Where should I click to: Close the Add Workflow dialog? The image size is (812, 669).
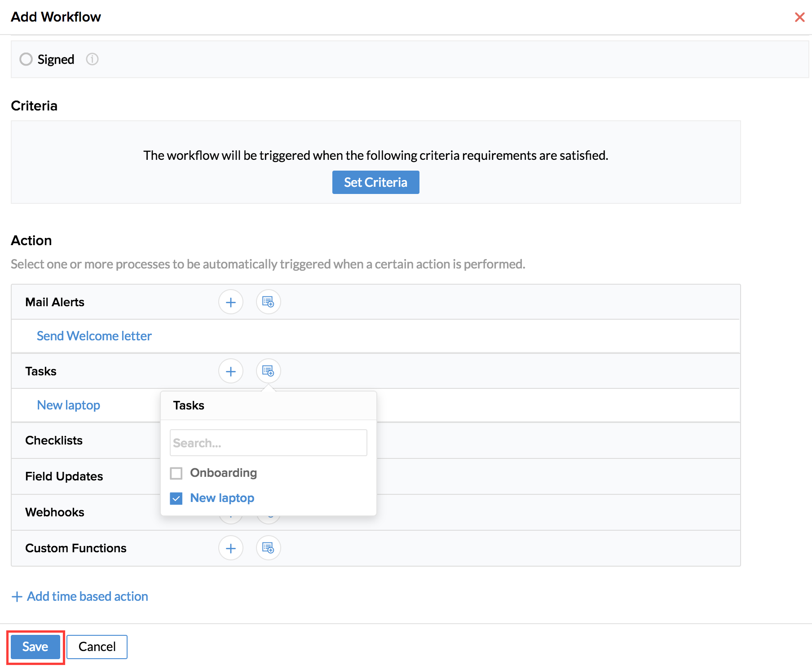pyautogui.click(x=799, y=17)
